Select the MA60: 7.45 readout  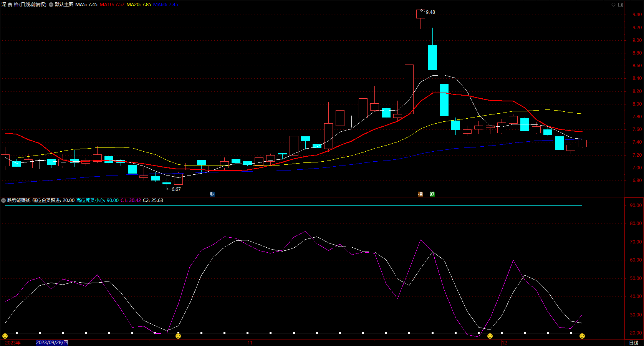166,5
